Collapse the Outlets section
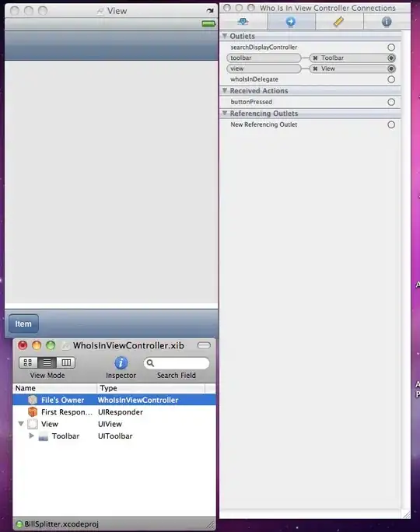420x532 pixels. [x=225, y=36]
